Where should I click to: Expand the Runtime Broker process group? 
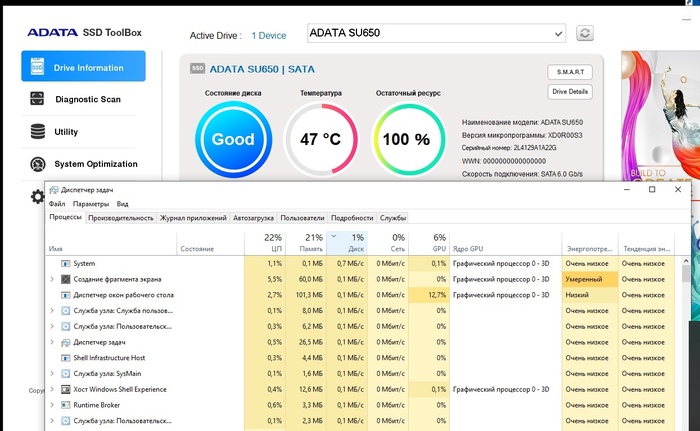point(52,405)
